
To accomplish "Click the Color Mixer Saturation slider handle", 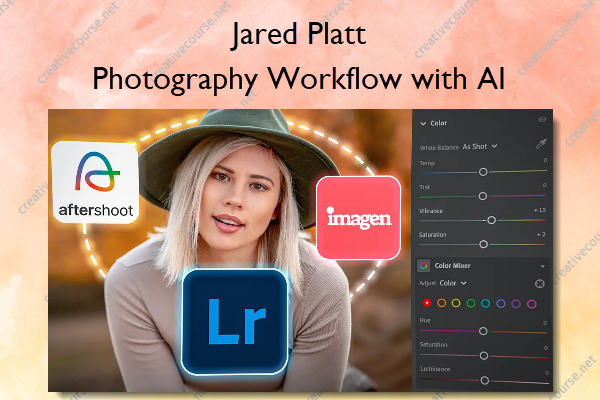I will [x=484, y=356].
